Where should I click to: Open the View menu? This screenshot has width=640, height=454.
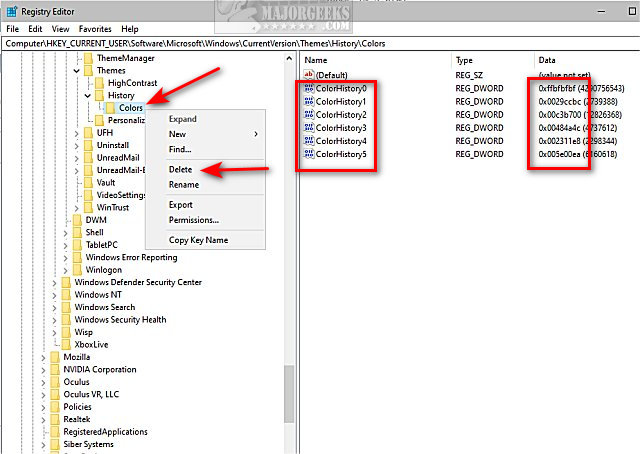pyautogui.click(x=60, y=29)
